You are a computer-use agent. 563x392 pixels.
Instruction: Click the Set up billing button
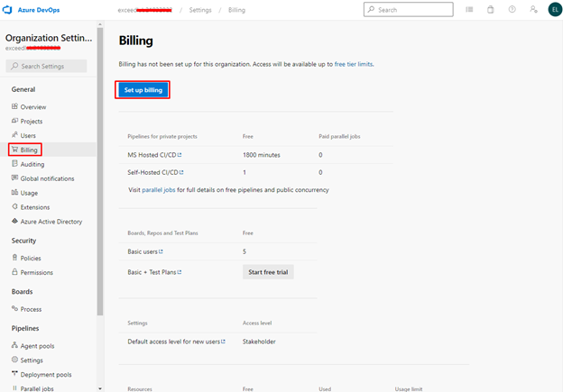[x=143, y=90]
